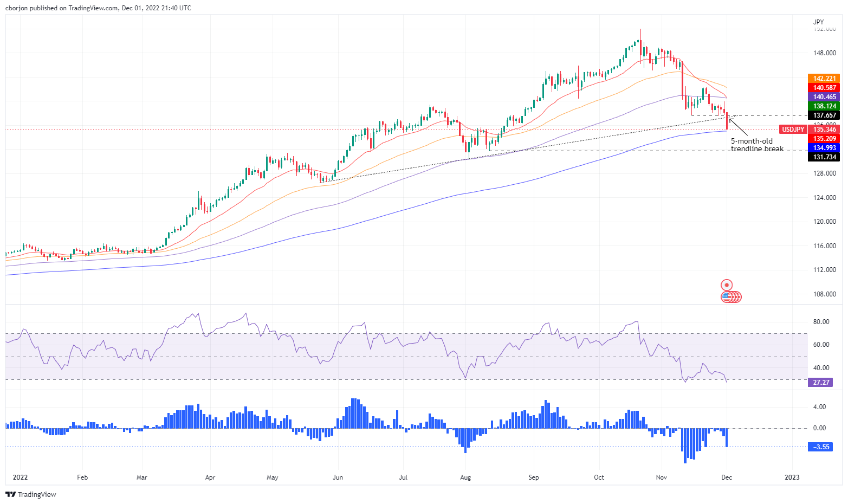Click the JPY currency label on price axis
The width and height of the screenshot is (848, 504).
[x=818, y=22]
